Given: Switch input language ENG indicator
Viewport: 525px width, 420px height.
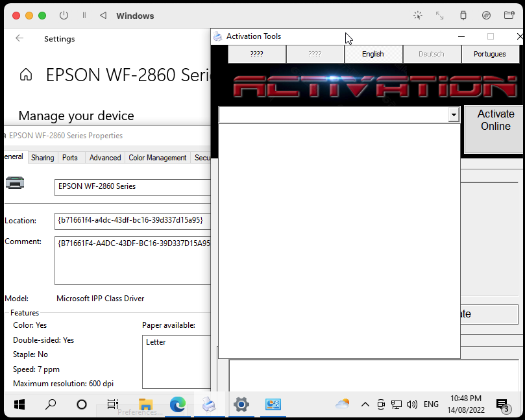Looking at the screenshot, I should 431,404.
